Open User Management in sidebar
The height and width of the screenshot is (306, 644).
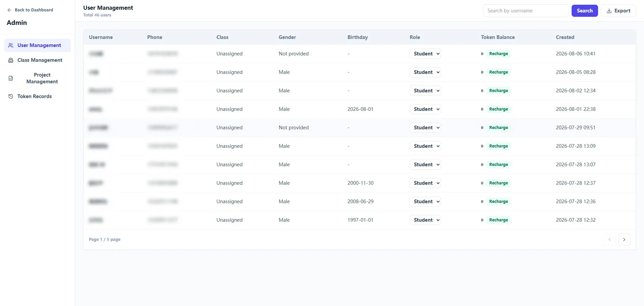pos(37,45)
